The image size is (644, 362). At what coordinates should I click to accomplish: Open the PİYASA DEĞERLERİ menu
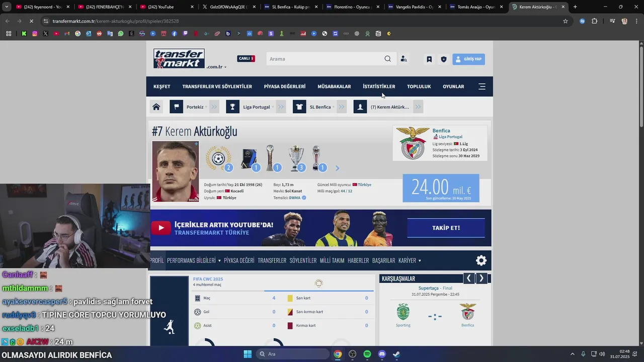coord(285,86)
